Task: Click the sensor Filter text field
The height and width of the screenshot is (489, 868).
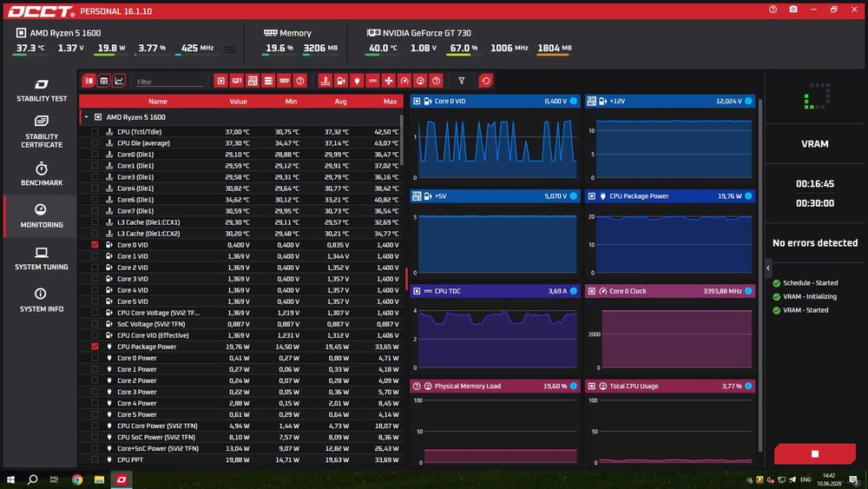Action: (169, 82)
